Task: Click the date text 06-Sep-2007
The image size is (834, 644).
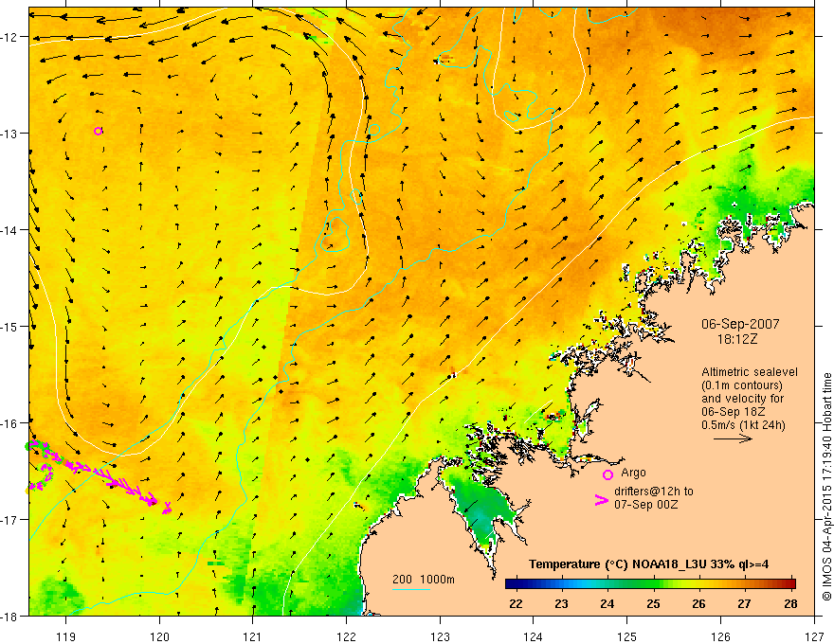Action: pyautogui.click(x=740, y=324)
